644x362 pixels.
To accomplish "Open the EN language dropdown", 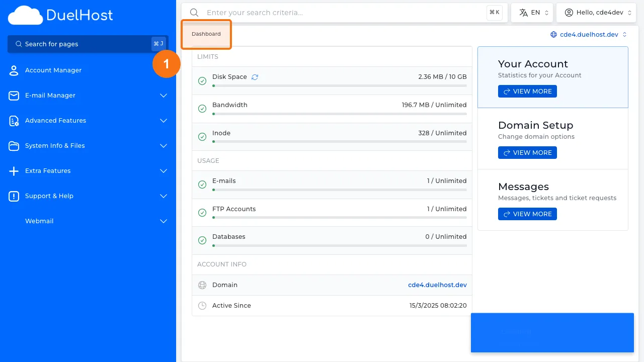I will [x=532, y=12].
